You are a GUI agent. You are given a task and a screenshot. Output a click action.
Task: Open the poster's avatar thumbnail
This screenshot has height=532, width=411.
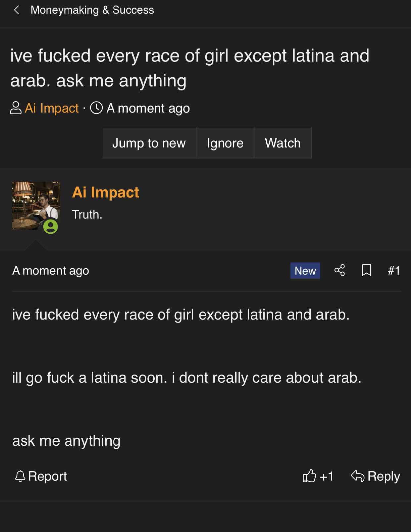point(36,205)
